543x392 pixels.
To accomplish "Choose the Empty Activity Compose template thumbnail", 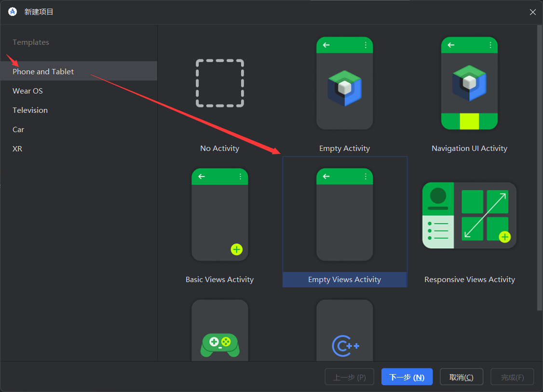I will (x=345, y=83).
